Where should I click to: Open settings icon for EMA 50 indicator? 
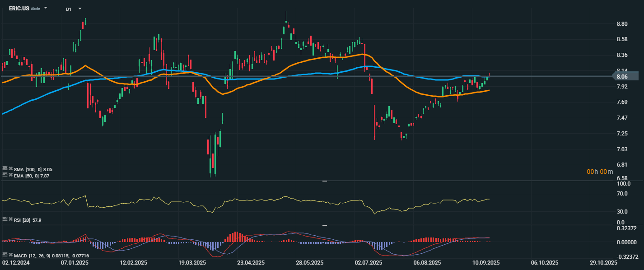tap(5, 175)
